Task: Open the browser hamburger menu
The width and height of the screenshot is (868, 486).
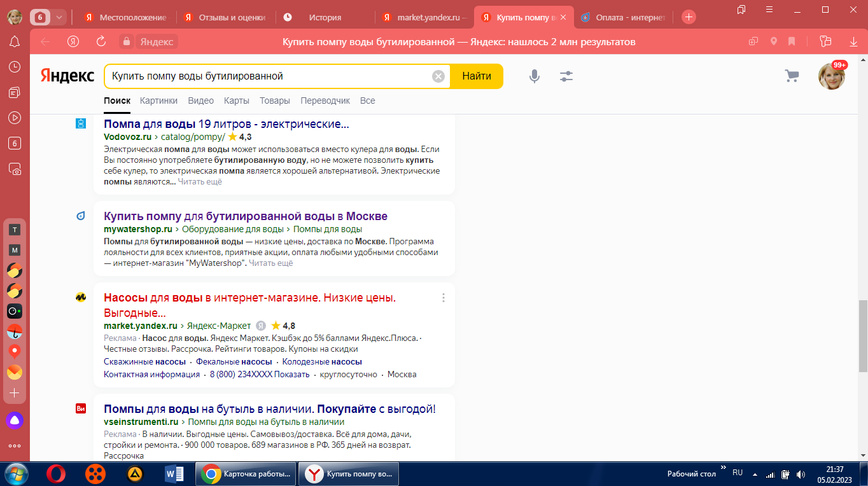Action: click(x=769, y=10)
